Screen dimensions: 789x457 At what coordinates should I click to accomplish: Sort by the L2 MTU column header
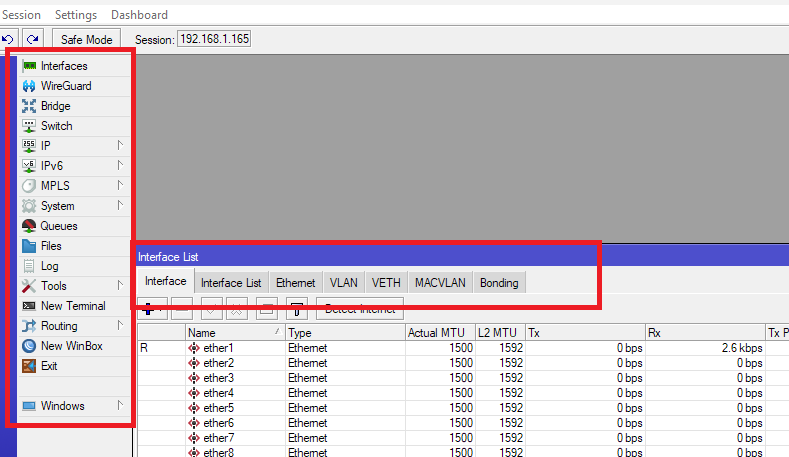point(500,333)
